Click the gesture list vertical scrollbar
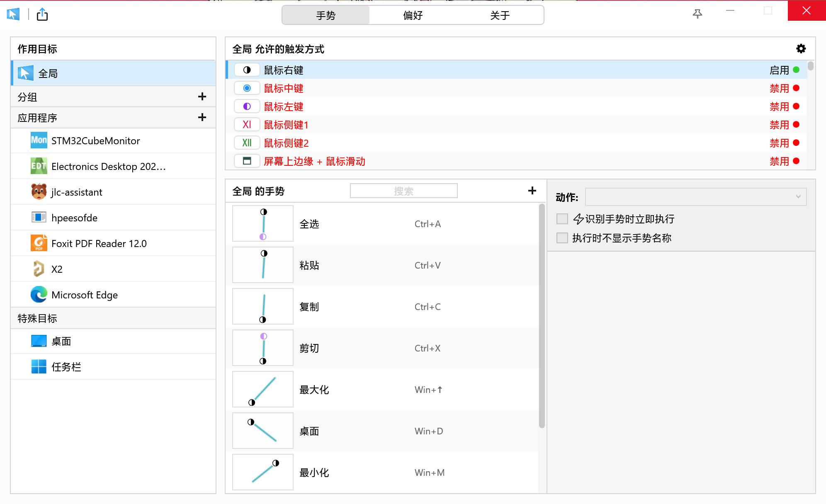Image resolution: width=826 pixels, height=504 pixels. (x=542, y=315)
